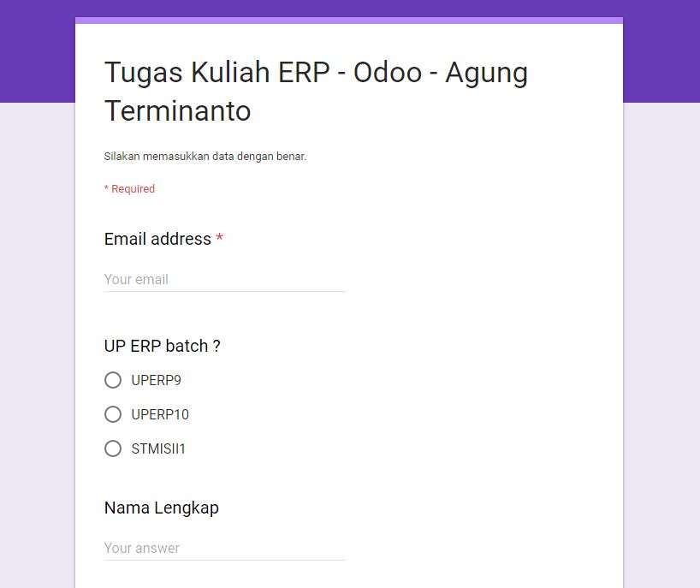Click into the Nama Lengkap answer field
Screen dimensions: 700x588
point(224,549)
